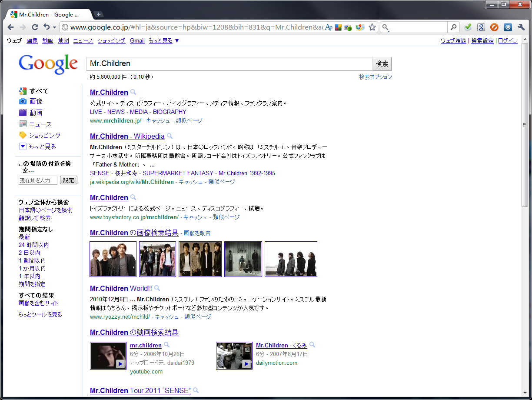Open the SUPERMARKET FANTASY sublink
The width and height of the screenshot is (532, 400).
178,173
